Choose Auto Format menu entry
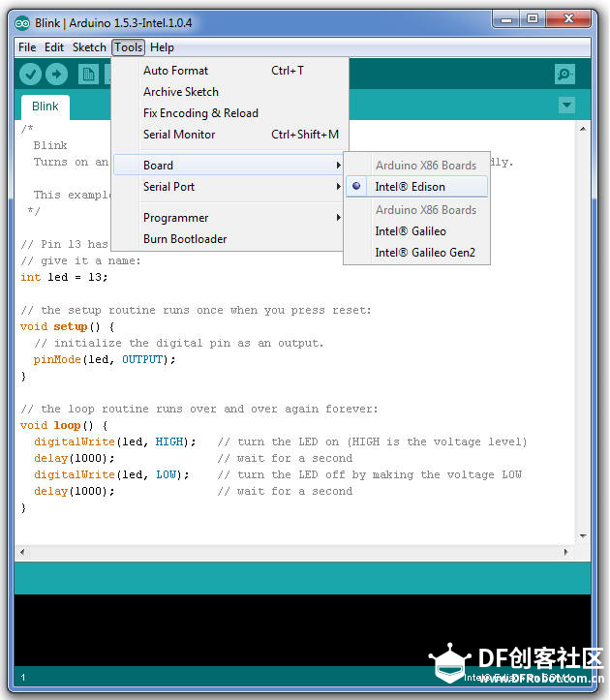The height and width of the screenshot is (700, 610). [229, 71]
